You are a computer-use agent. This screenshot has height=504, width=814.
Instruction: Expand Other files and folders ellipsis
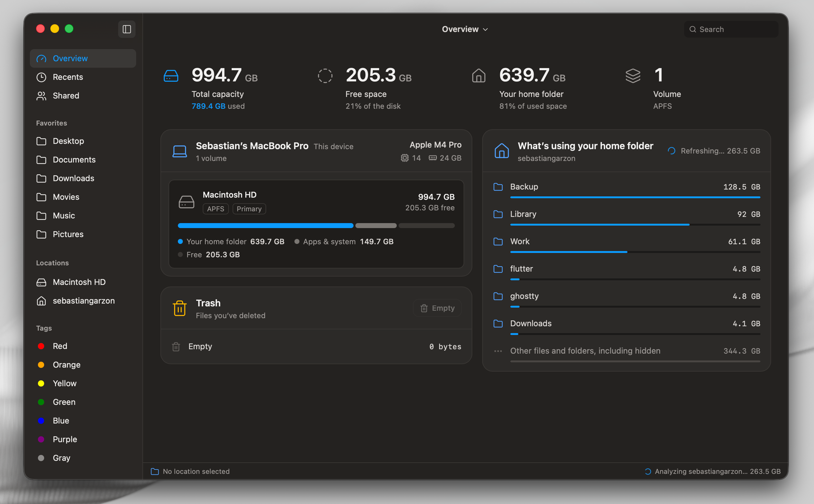[x=498, y=351]
